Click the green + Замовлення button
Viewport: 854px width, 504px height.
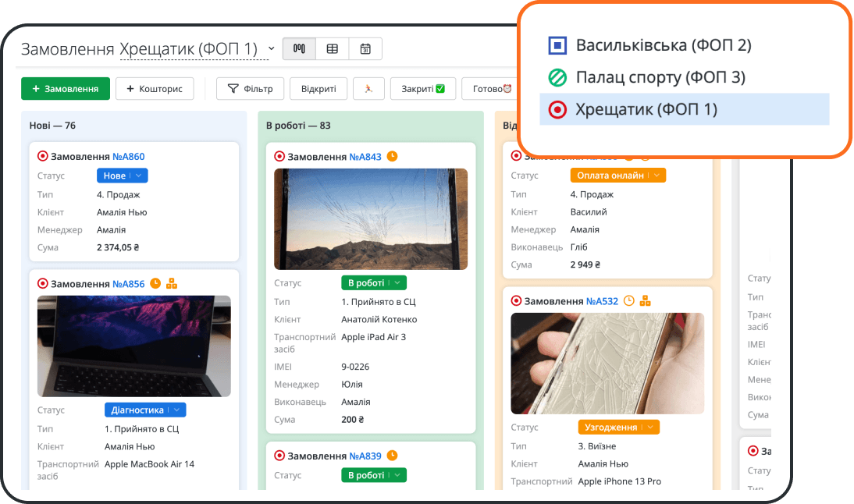tap(66, 89)
